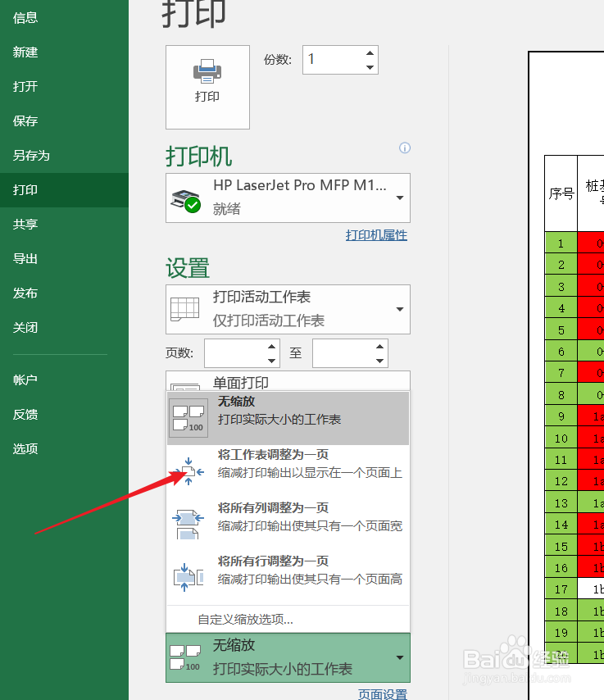Open the printer info icon next to 打印机
The width and height of the screenshot is (604, 700).
tap(405, 148)
